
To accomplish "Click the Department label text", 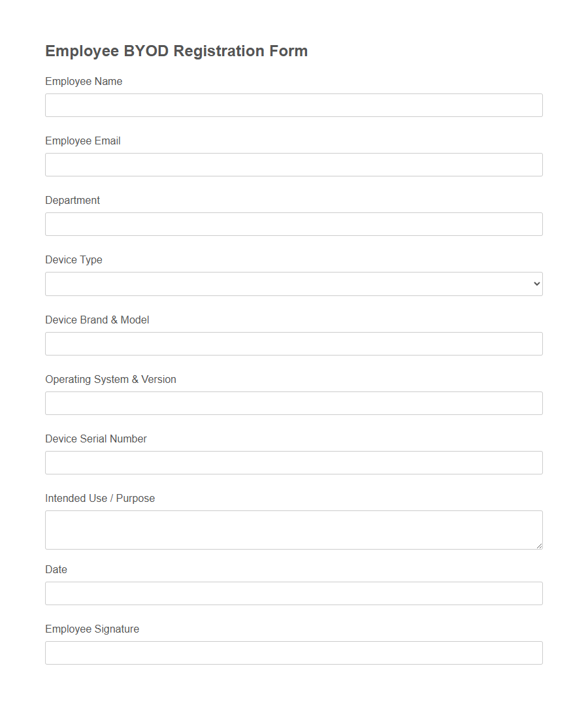I will 73,200.
